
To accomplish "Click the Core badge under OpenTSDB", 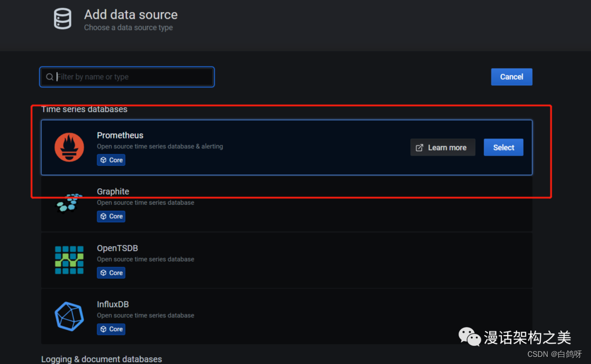I will (111, 273).
